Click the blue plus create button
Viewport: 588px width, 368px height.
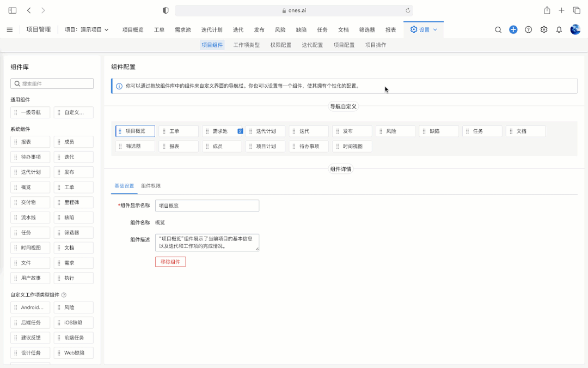513,30
